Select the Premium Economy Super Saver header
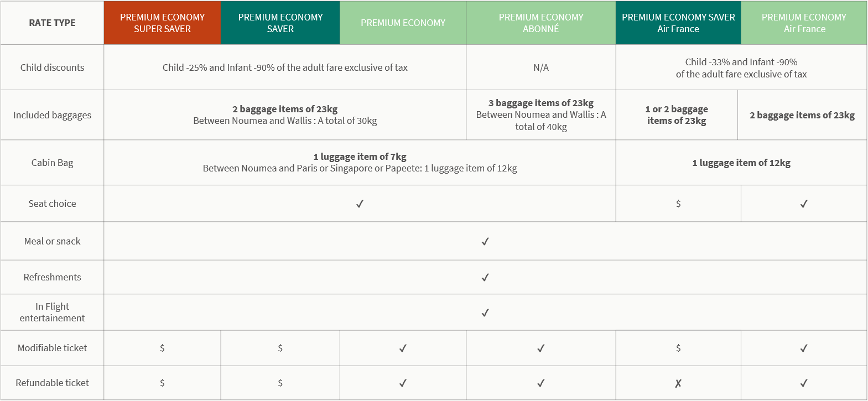The image size is (868, 401). 162,23
